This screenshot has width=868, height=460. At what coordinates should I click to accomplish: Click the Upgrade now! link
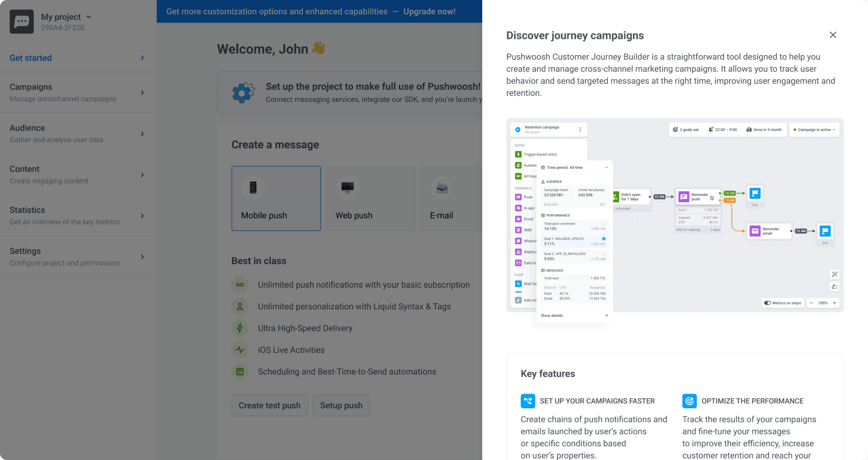pos(429,12)
